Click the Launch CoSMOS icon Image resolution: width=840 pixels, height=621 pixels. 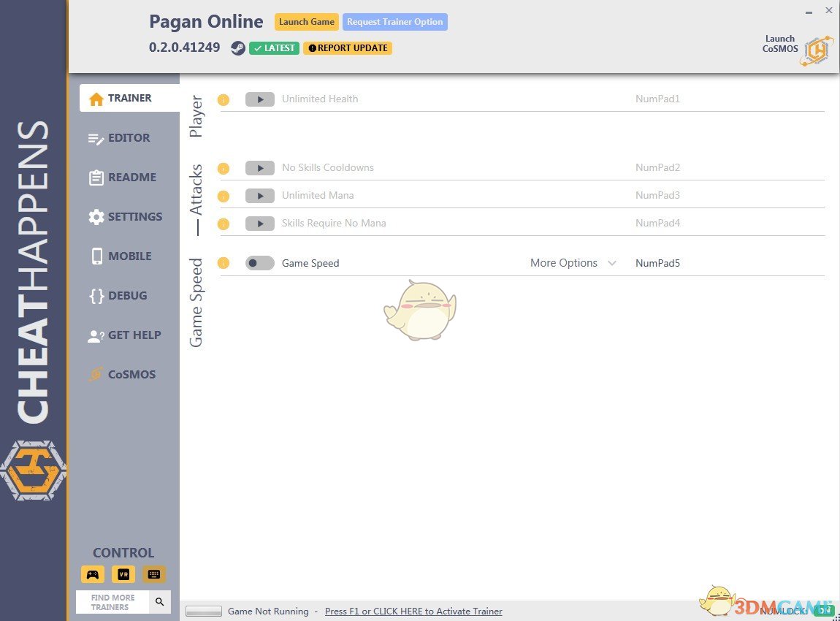pos(816,49)
